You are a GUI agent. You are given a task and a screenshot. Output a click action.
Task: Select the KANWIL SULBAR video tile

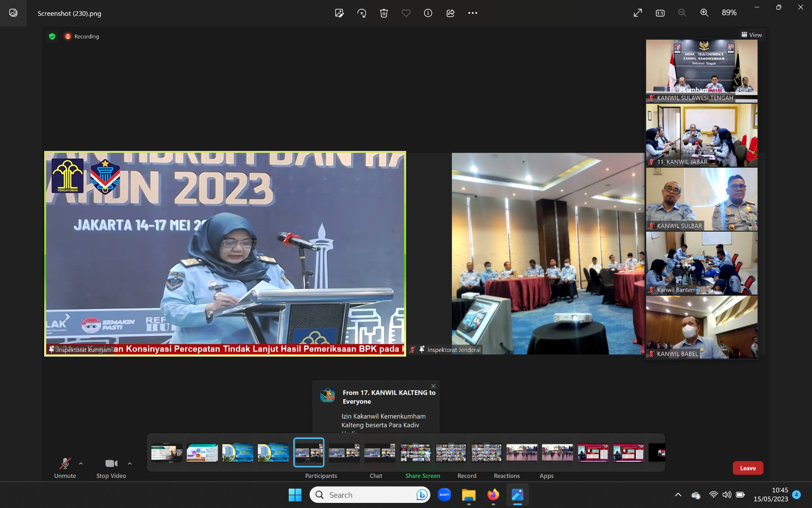tap(702, 199)
